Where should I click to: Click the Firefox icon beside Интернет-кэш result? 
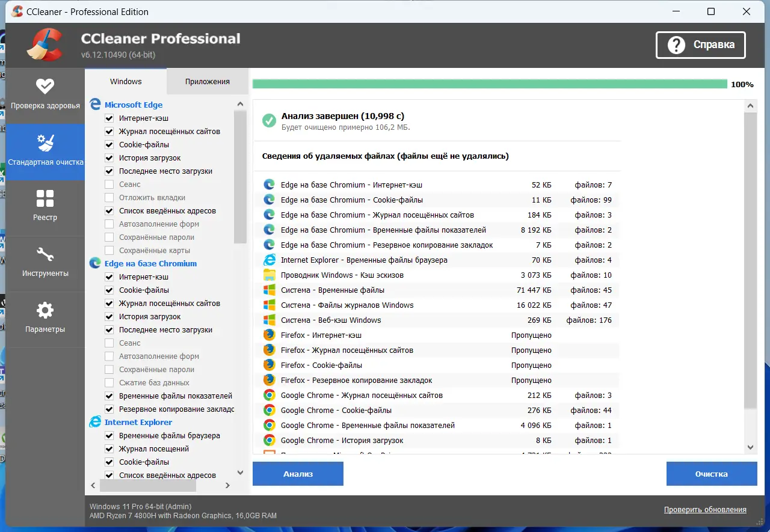(268, 335)
